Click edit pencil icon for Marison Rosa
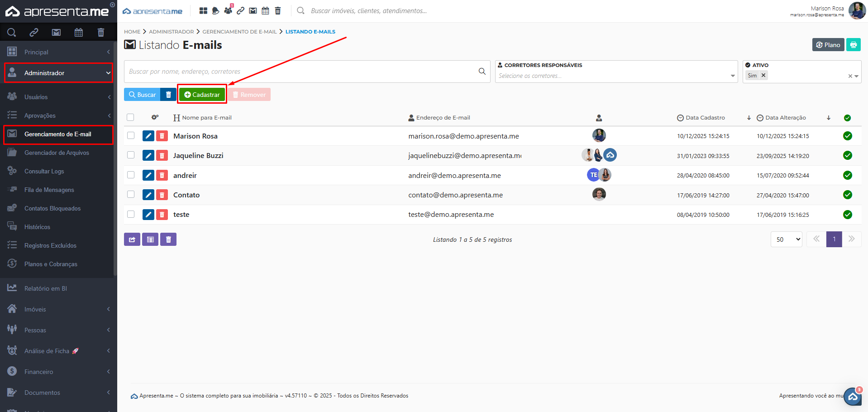Image resolution: width=868 pixels, height=412 pixels. click(x=148, y=136)
